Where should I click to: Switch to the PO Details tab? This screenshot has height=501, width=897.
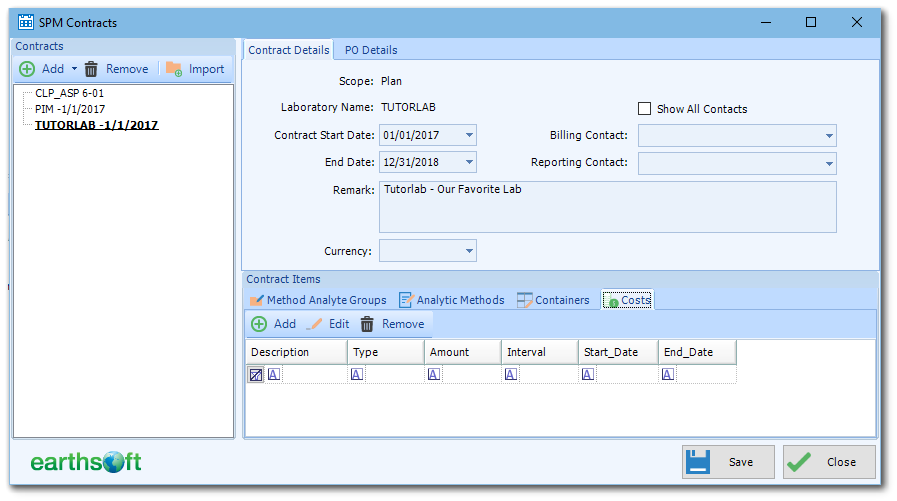pyautogui.click(x=370, y=50)
